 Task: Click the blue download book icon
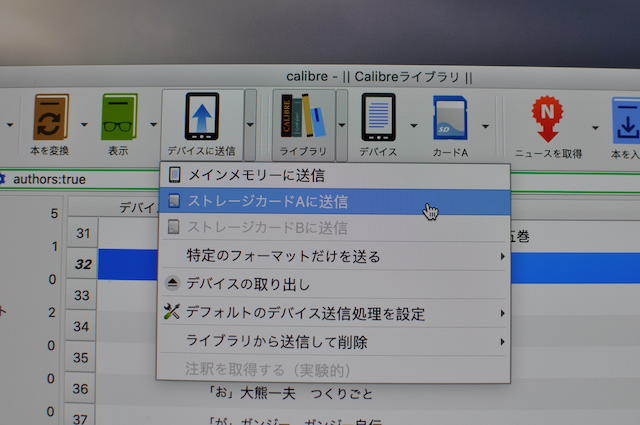coord(627,121)
